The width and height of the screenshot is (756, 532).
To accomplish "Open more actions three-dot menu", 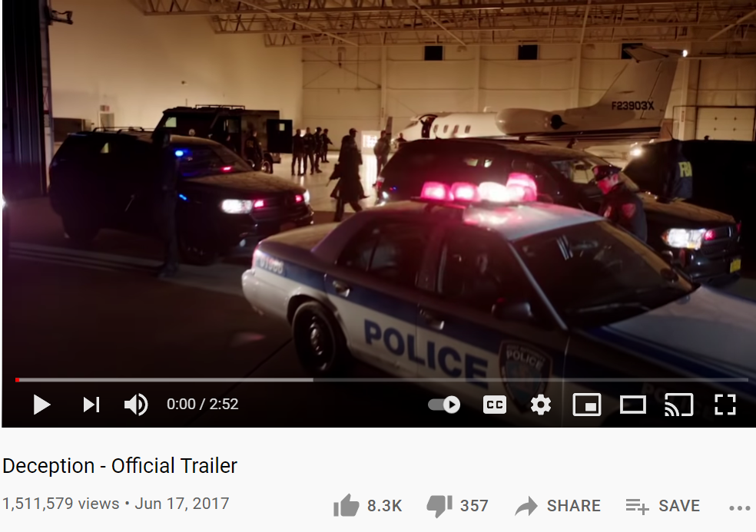I will [x=740, y=508].
